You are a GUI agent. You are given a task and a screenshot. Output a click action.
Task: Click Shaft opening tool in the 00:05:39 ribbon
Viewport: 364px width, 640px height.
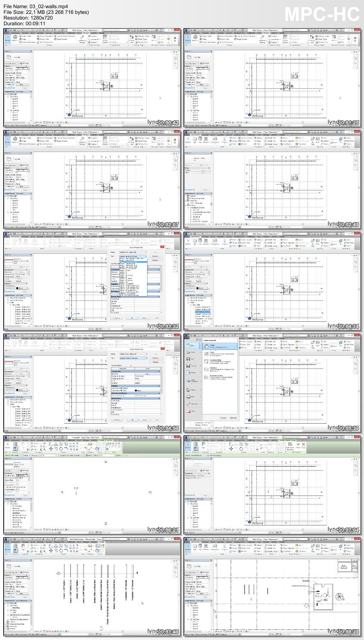[x=317, y=343]
